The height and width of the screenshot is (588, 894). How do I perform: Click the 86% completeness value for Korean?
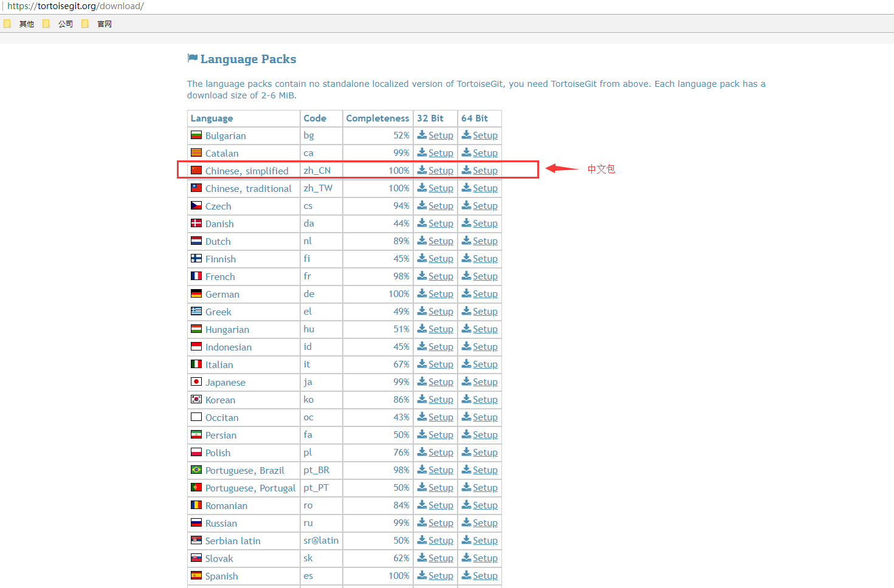pyautogui.click(x=401, y=400)
